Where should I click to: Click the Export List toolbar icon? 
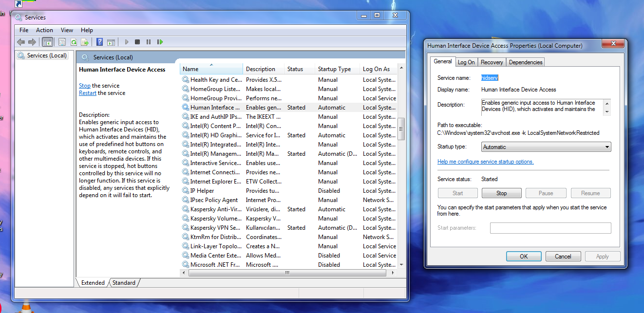pyautogui.click(x=85, y=42)
